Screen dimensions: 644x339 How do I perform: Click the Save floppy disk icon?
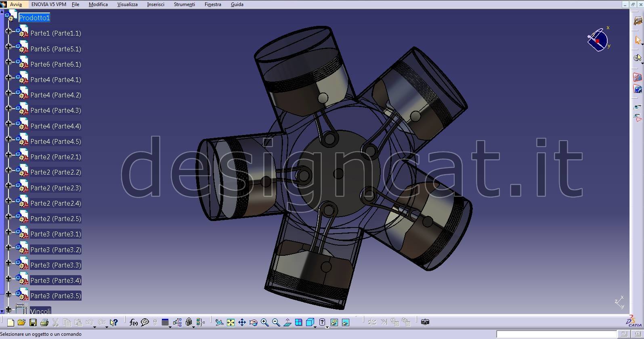pos(33,322)
